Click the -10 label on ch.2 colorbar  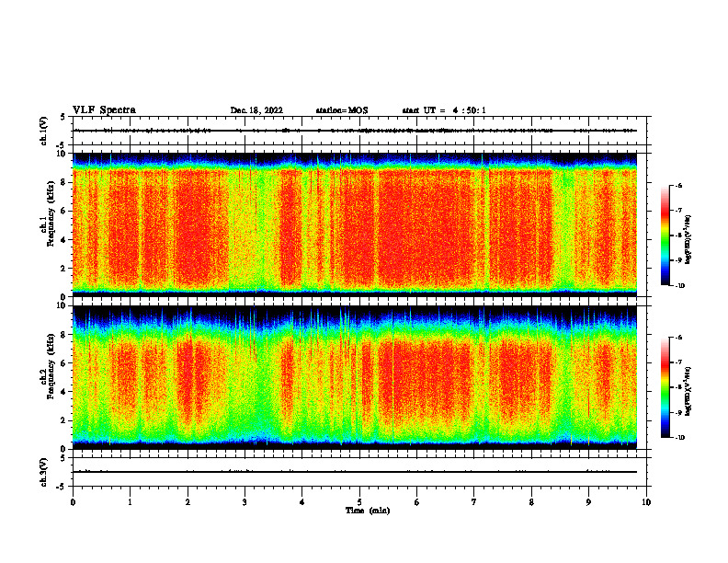pos(679,438)
